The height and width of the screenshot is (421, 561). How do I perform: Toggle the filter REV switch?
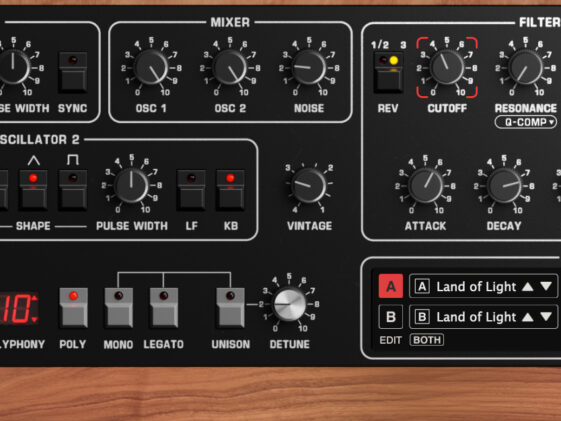tap(388, 72)
